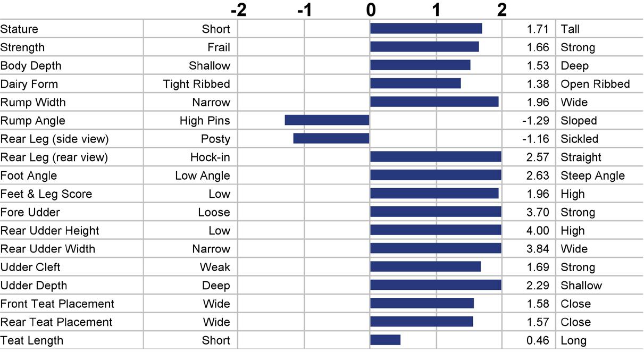This screenshot has width=644, height=352.
Task: Click the Stature trait label
Action: coord(19,29)
